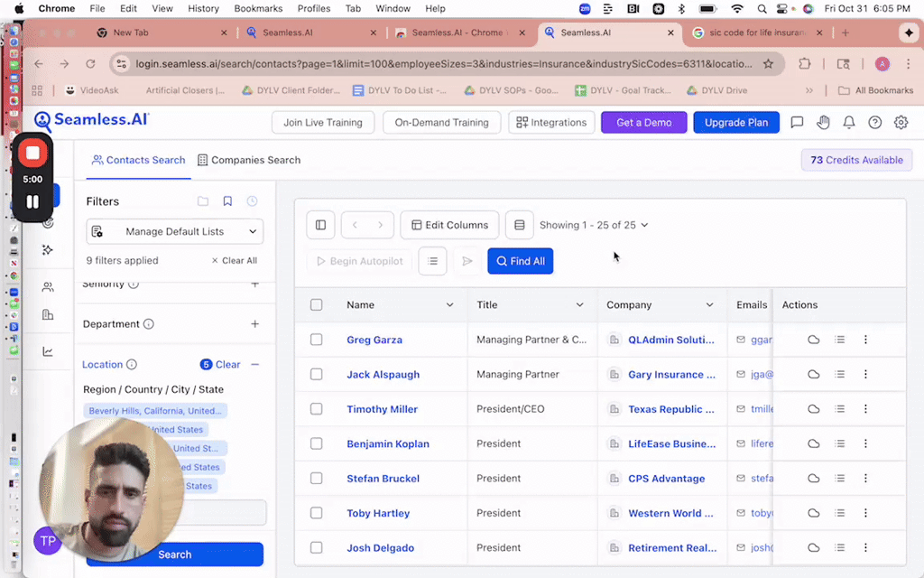The height and width of the screenshot is (578, 924).
Task: Click the Get a Demo button
Action: [x=643, y=122]
